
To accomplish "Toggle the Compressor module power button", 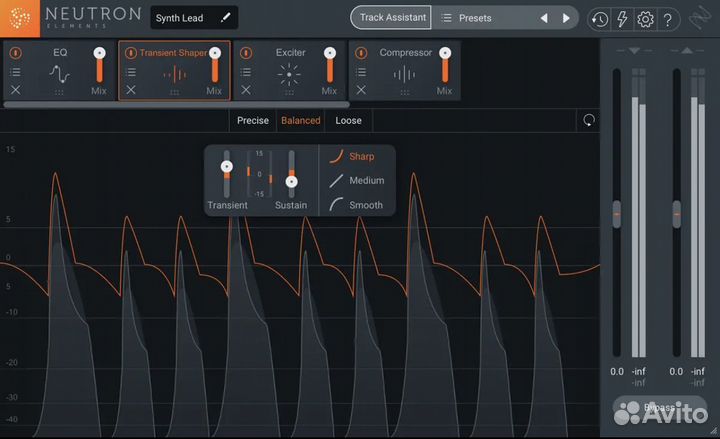I will click(361, 53).
